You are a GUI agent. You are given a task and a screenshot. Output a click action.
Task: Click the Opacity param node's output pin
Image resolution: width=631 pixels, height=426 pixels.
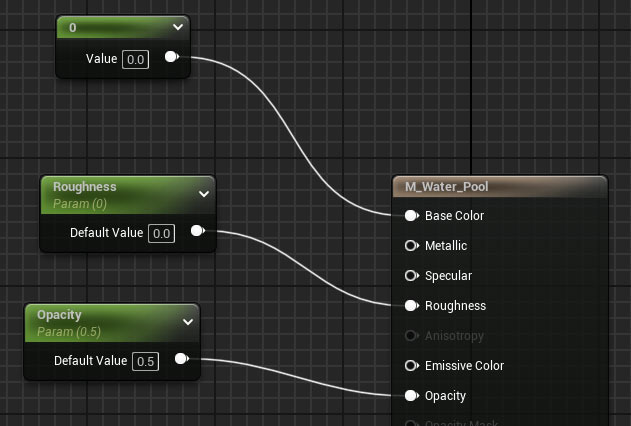[x=181, y=360]
